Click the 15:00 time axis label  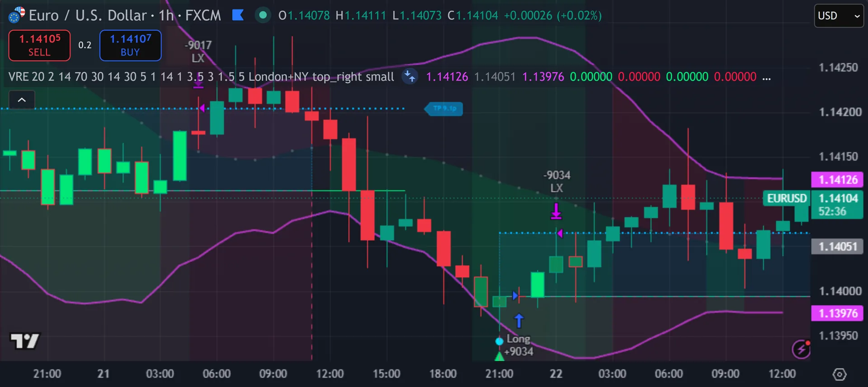(387, 374)
